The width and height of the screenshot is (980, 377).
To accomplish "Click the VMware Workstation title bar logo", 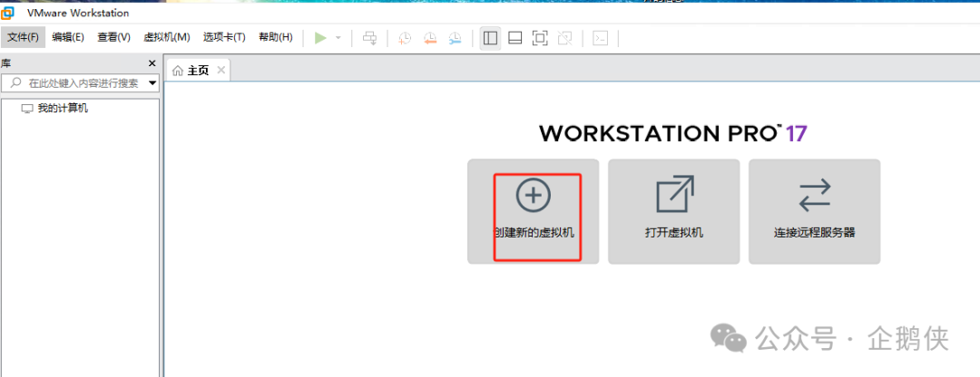I will [7, 13].
